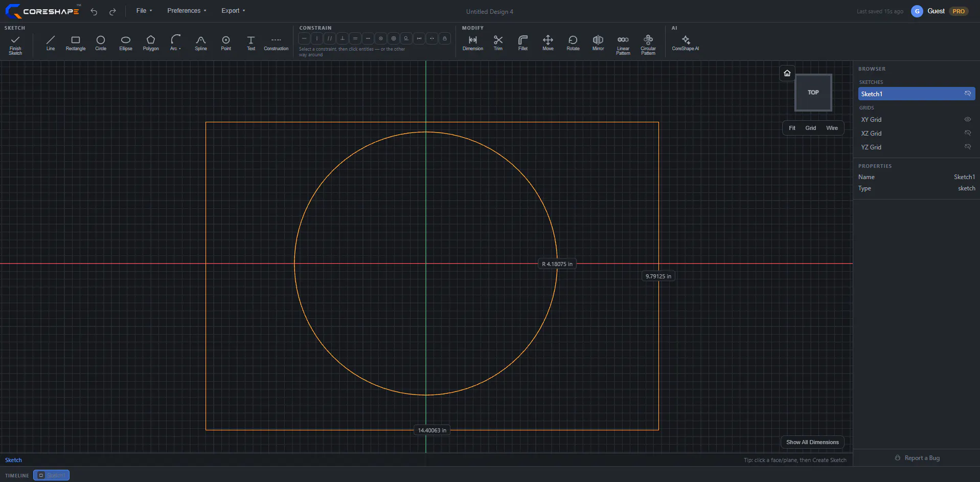The image size is (980, 482).
Task: Click Fit view button
Action: click(792, 128)
